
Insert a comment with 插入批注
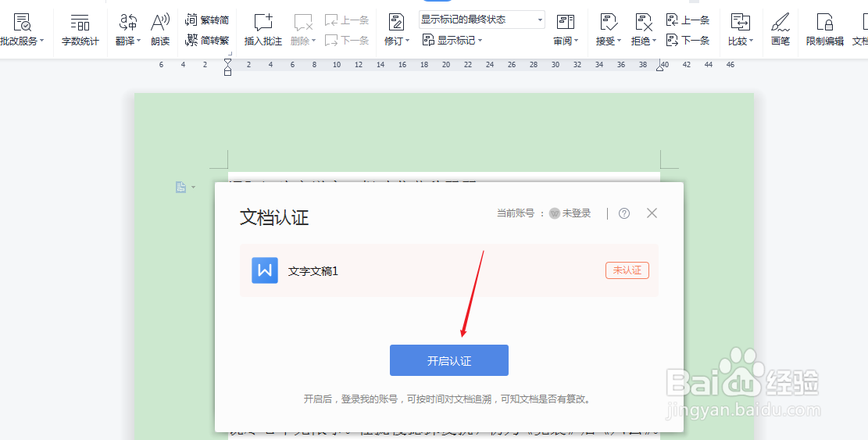pos(263,30)
